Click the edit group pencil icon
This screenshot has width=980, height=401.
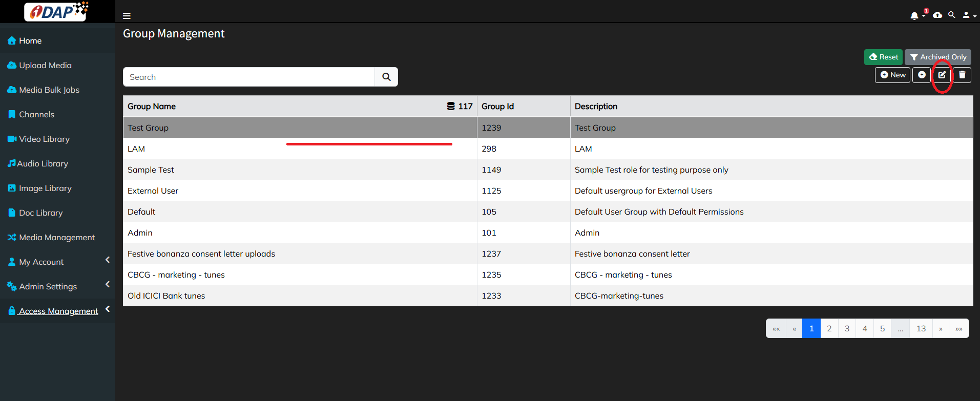tap(942, 75)
